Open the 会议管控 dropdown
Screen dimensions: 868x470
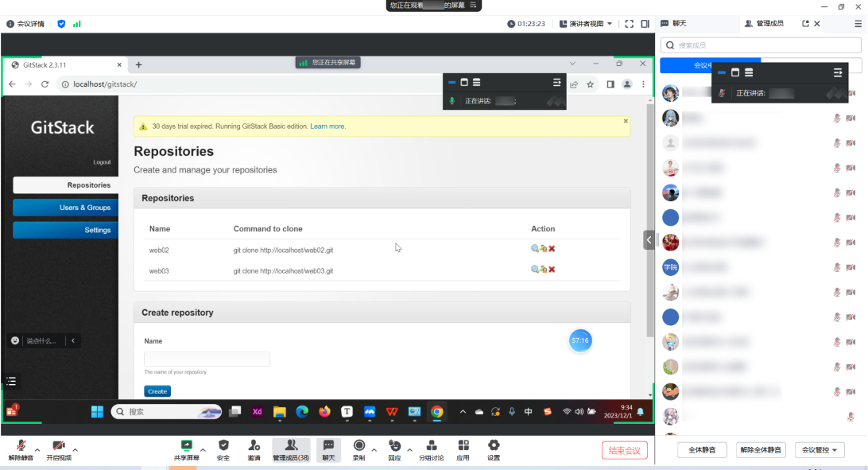[820, 450]
